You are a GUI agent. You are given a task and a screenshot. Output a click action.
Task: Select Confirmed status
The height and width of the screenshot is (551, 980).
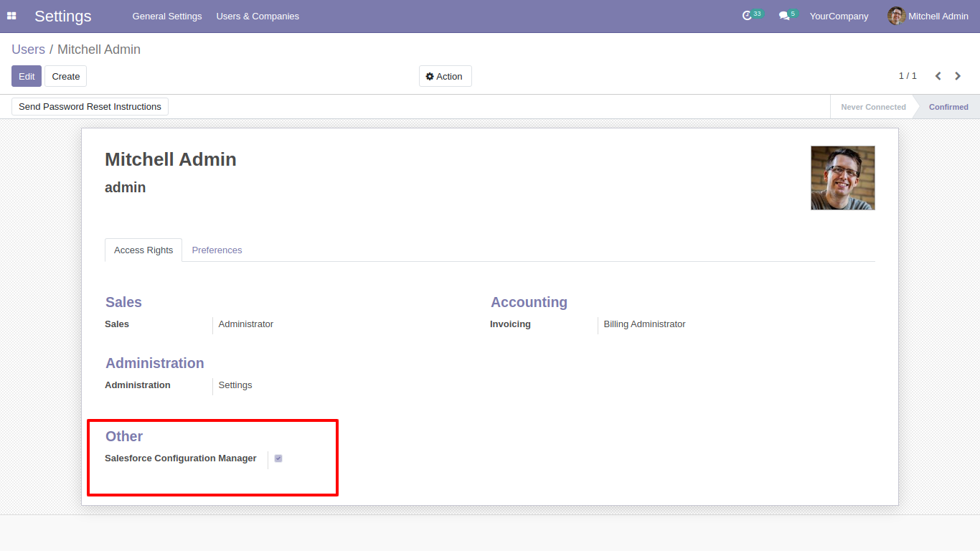pyautogui.click(x=948, y=107)
